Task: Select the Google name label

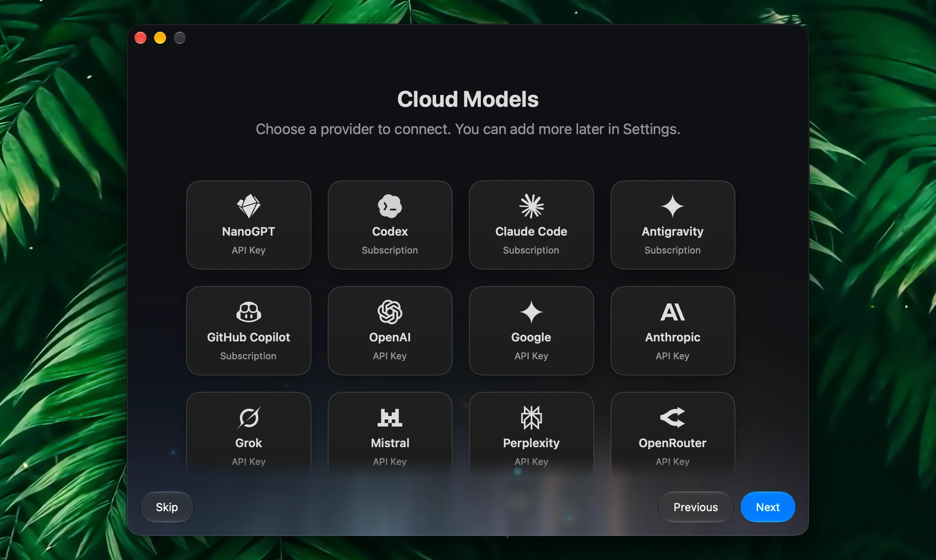Action: pos(531,337)
